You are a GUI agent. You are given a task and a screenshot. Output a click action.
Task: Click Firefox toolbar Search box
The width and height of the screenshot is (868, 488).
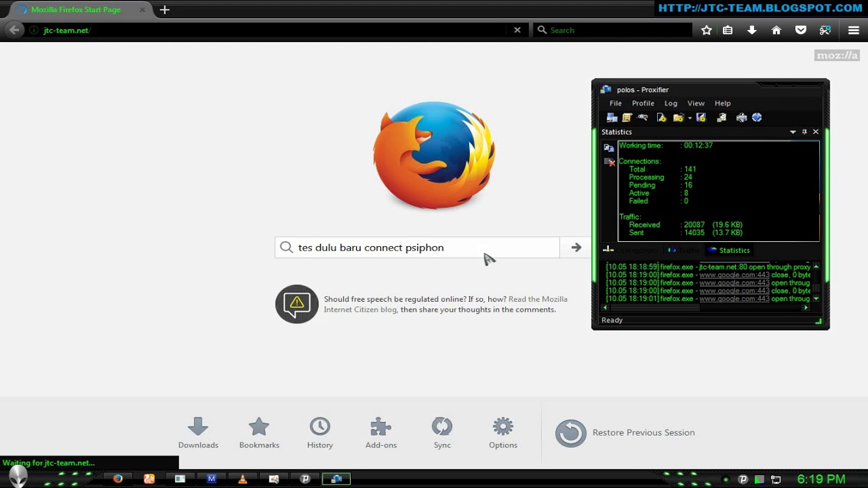click(x=612, y=30)
